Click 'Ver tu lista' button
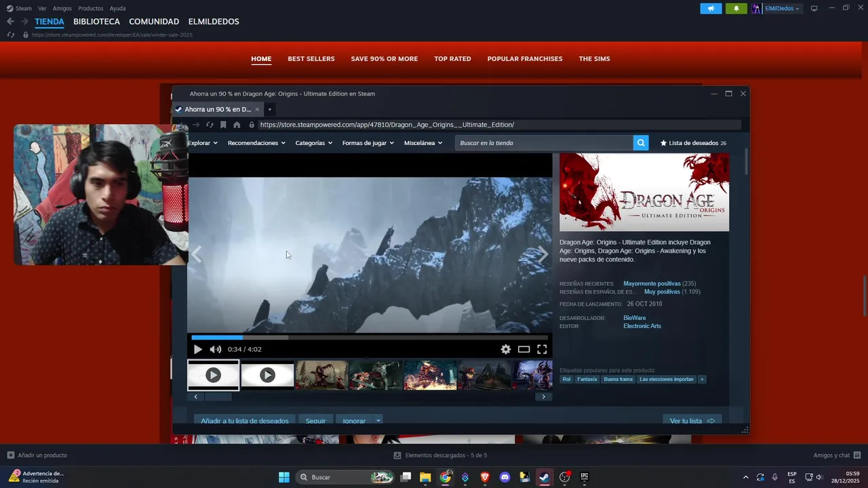868x488 pixels. point(692,421)
